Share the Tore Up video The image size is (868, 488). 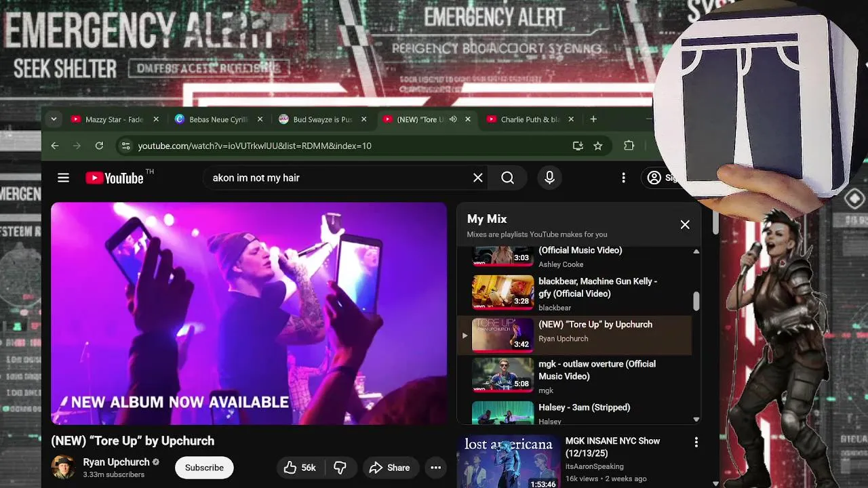[389, 468]
